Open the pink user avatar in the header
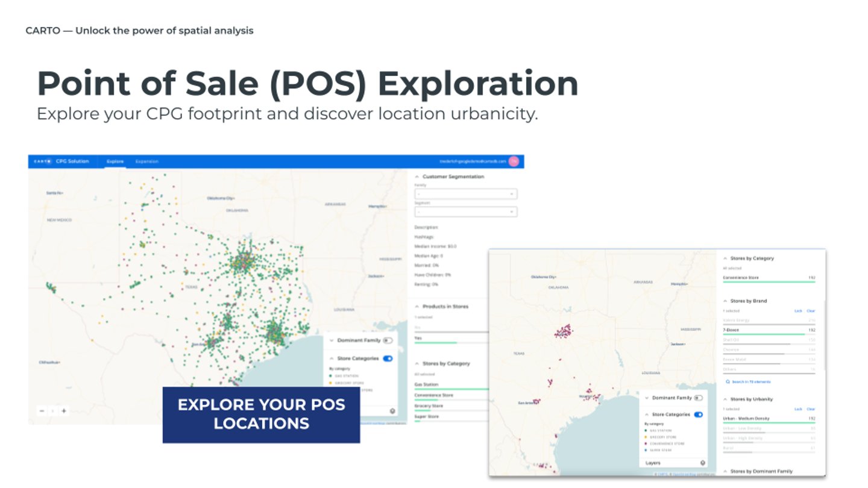The height and width of the screenshot is (488, 868). pos(514,161)
